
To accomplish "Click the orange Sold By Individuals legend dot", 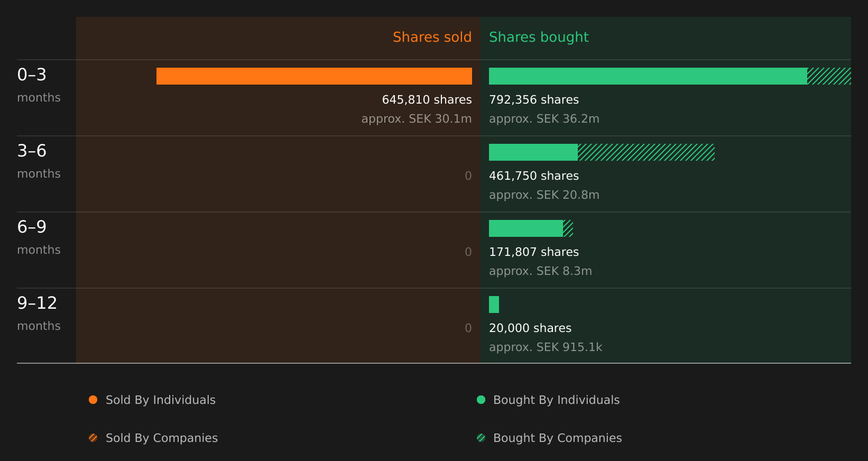I will (93, 400).
